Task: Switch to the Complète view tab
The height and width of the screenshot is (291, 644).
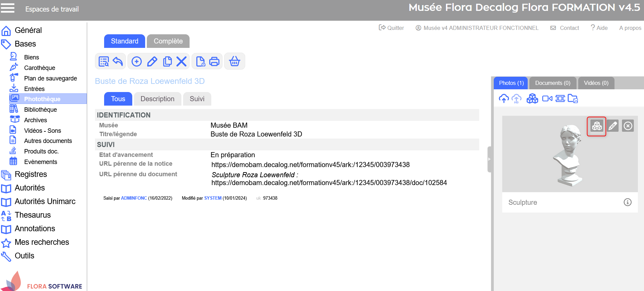Action: pyautogui.click(x=168, y=41)
